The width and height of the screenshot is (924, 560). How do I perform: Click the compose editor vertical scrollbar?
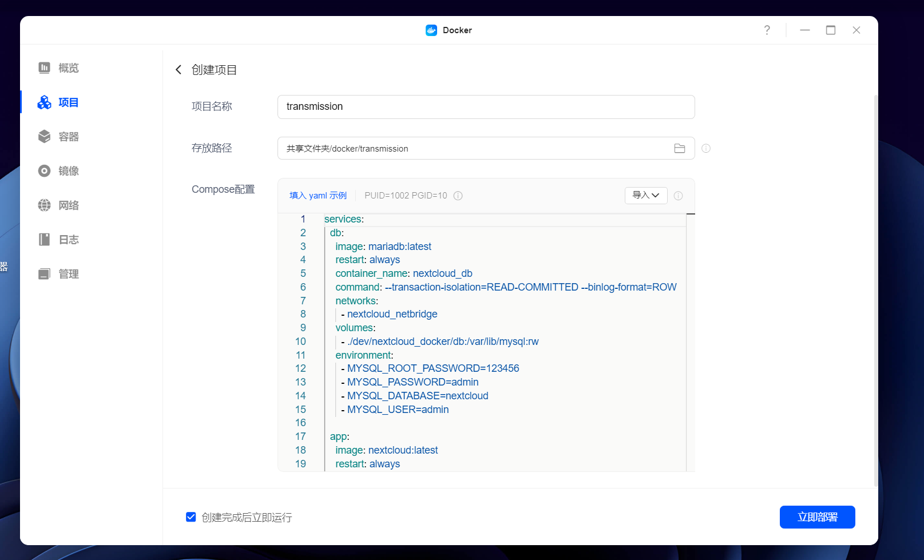691,343
